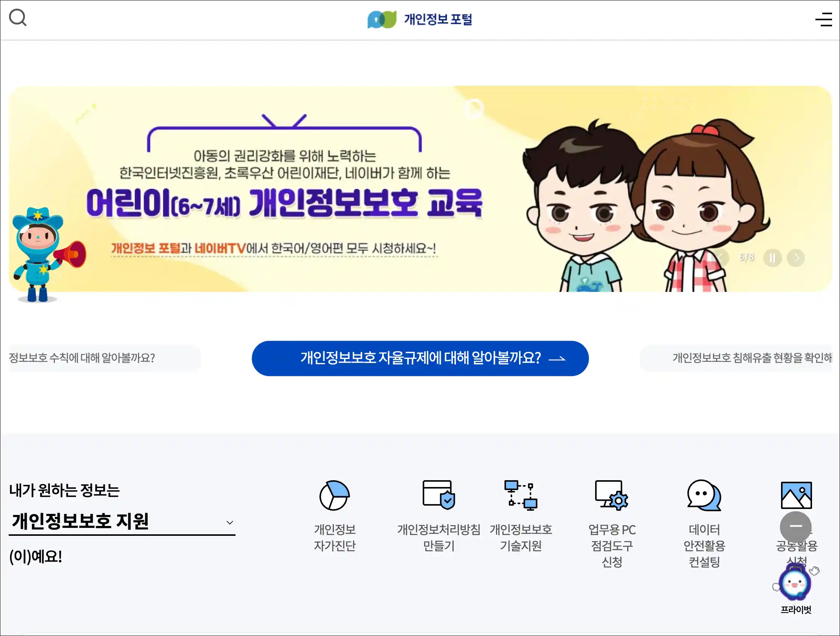
Task: Open the hamburger menu icon
Action: 823,19
